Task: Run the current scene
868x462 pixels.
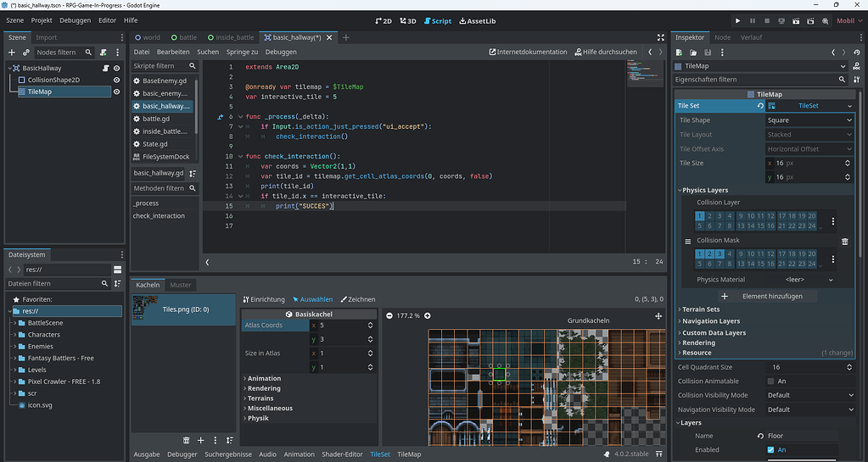Action: [796, 21]
